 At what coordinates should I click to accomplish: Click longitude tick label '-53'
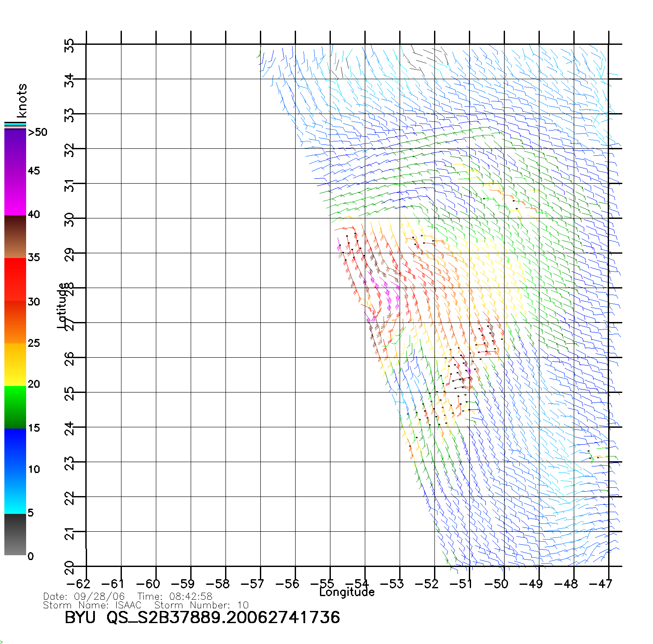pyautogui.click(x=392, y=584)
